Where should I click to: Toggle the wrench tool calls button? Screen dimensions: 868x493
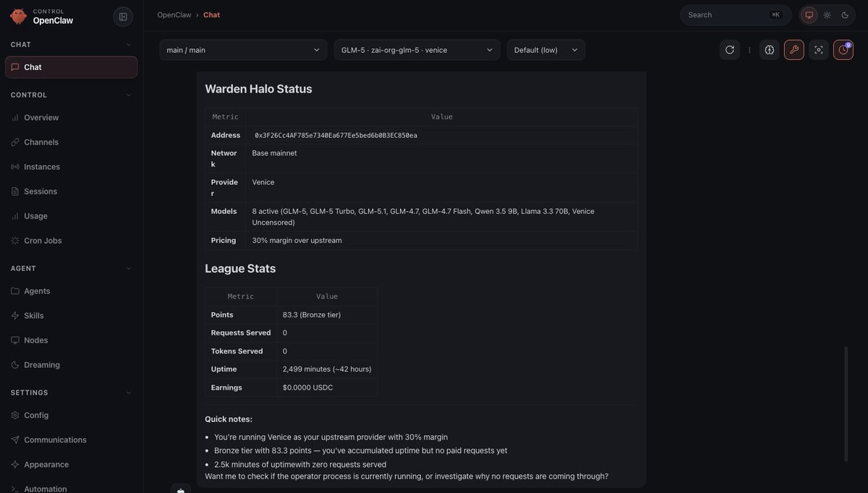[794, 50]
